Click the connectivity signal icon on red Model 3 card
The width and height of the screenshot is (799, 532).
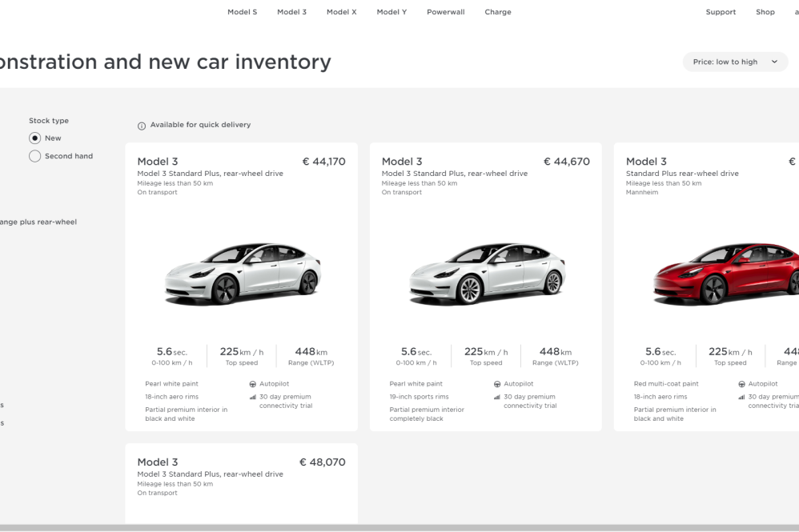(x=741, y=397)
